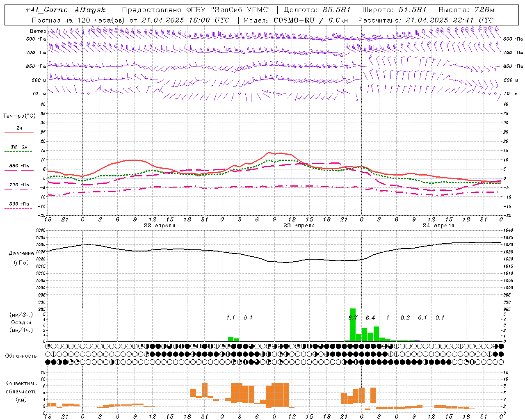Select the 850 гПа label in temperature legend
This screenshot has height=420, width=525.
point(19,166)
